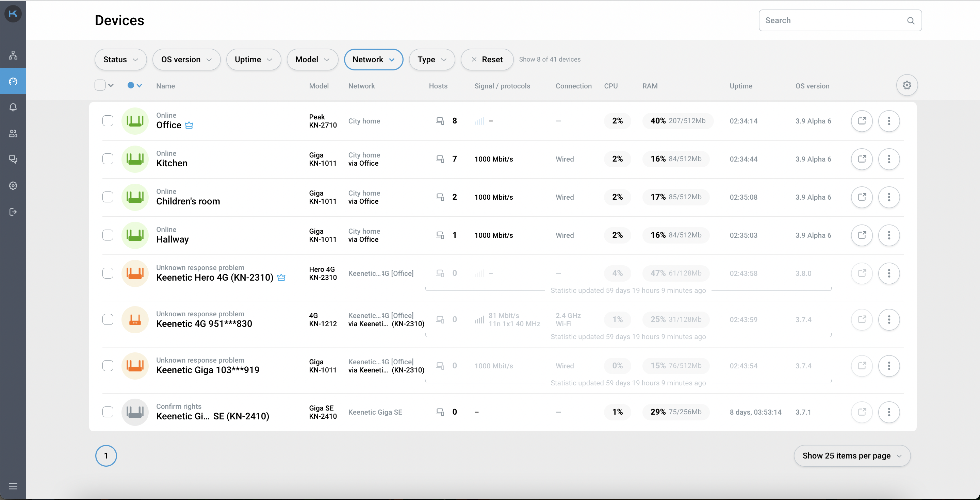Open Kitchen device in new window
This screenshot has width=980, height=500.
(x=862, y=159)
